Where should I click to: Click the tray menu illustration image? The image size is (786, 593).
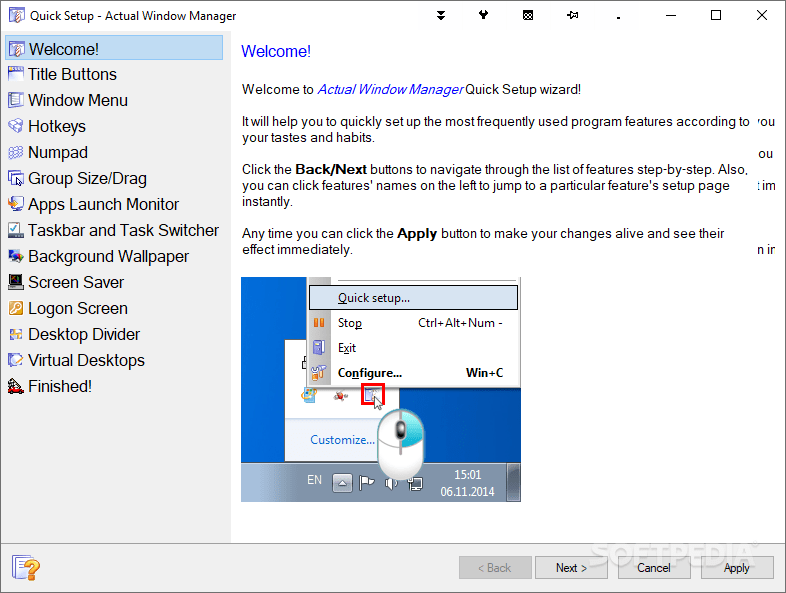click(380, 389)
